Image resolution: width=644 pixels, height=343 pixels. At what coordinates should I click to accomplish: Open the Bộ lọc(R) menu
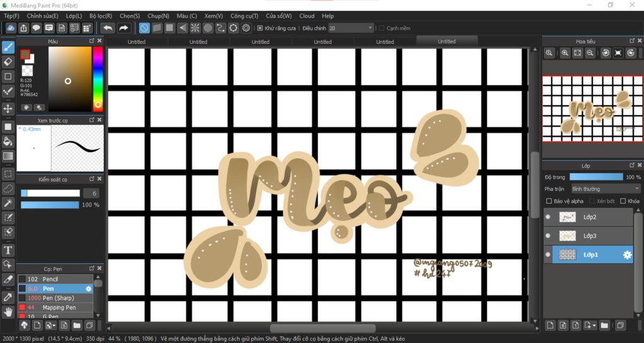[x=101, y=16]
